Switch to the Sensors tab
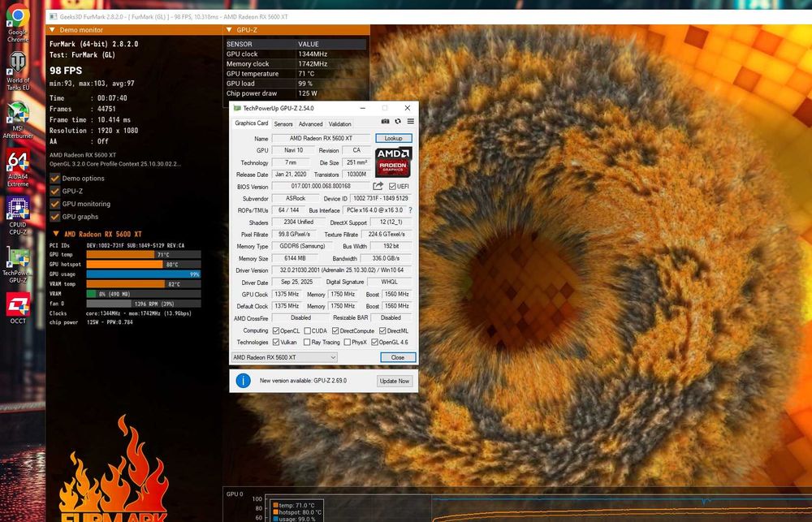The width and height of the screenshot is (812, 522). 283,124
